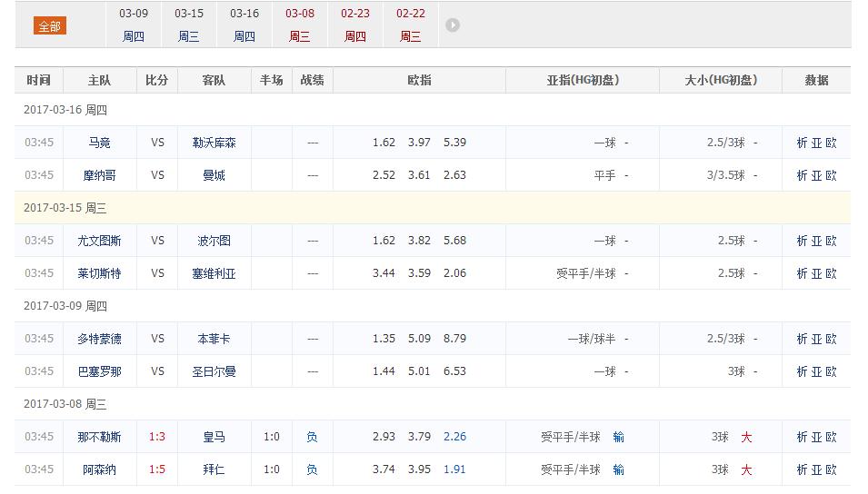Click home team 尤文图斯
Viewport: 868px width, 494px height.
(x=100, y=241)
